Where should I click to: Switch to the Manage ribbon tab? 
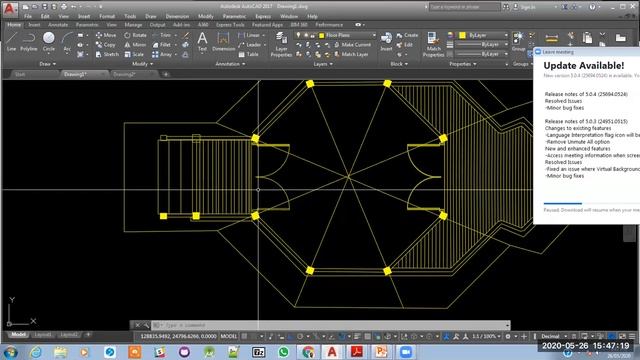point(133,25)
